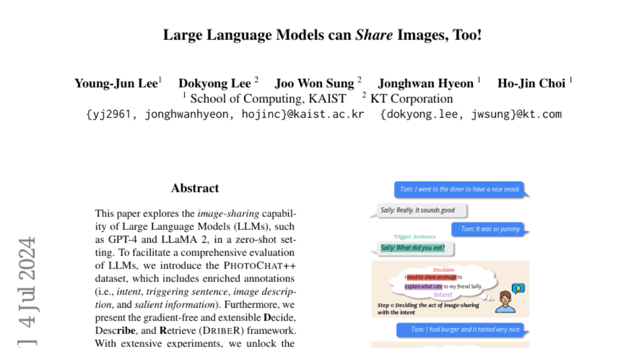Click on author Joo Won Sung
The width and height of the screenshot is (644, 348).
(314, 83)
